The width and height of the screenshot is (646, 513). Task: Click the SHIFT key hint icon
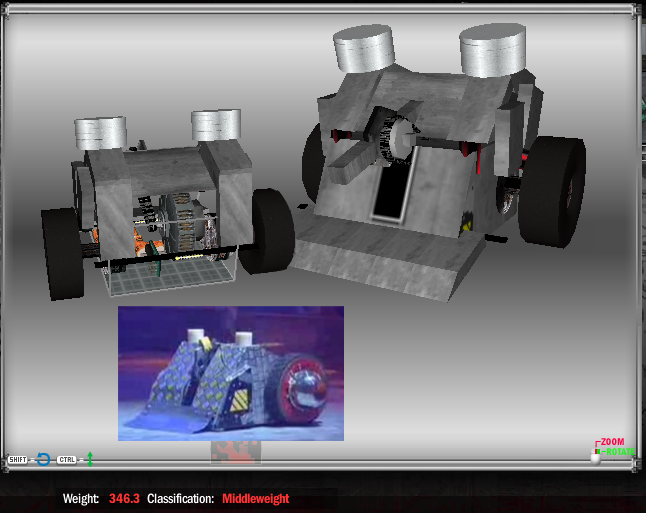coord(18,459)
